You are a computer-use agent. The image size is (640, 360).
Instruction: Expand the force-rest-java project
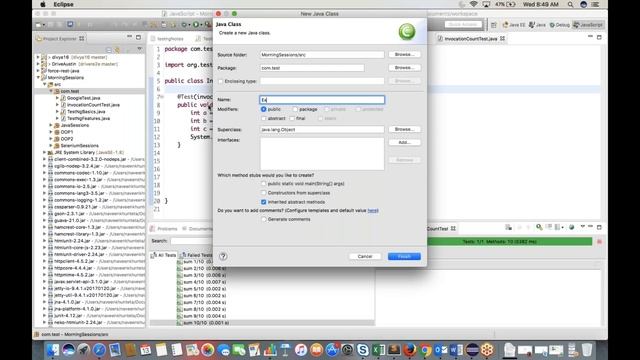tap(38, 71)
